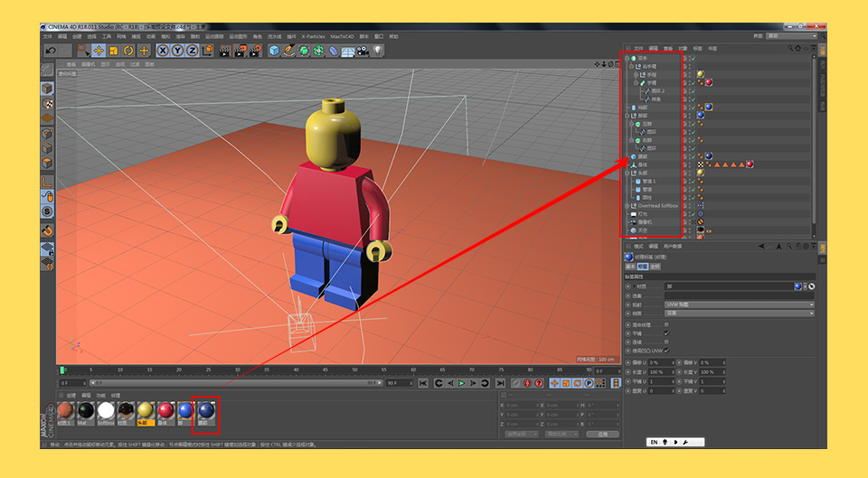Open the UVW projection dropdown
Viewport: 868px width, 478px height.
tap(740, 305)
